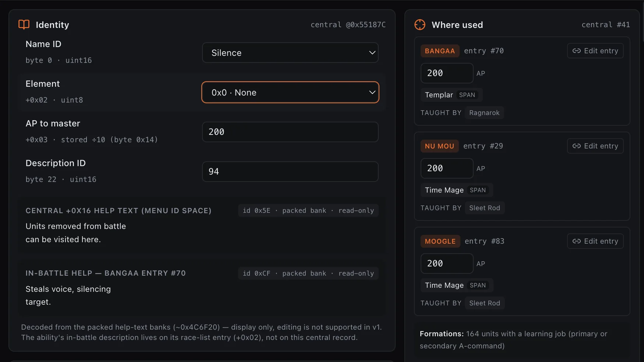Open the Name ID Silence dropdown

pos(290,53)
